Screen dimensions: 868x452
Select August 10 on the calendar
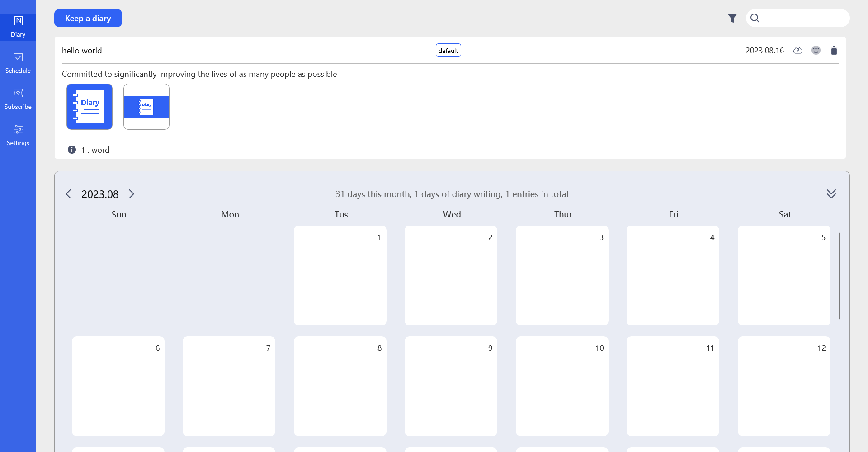tap(562, 386)
